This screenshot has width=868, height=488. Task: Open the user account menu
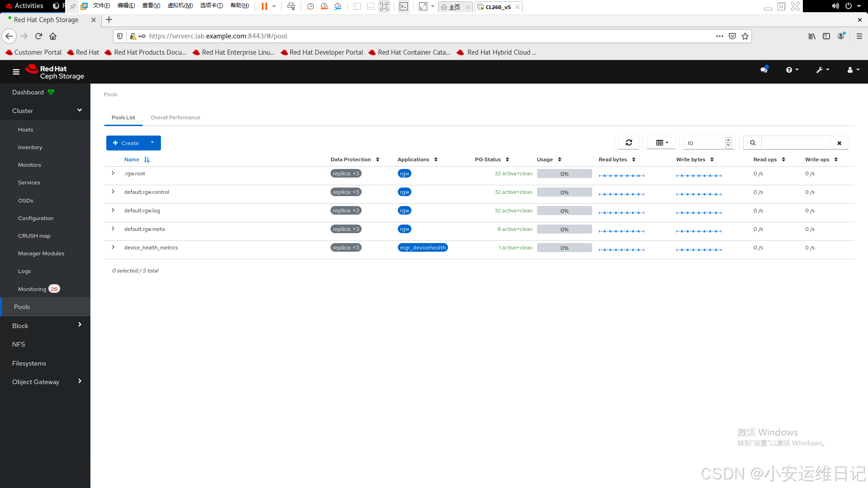tap(853, 70)
